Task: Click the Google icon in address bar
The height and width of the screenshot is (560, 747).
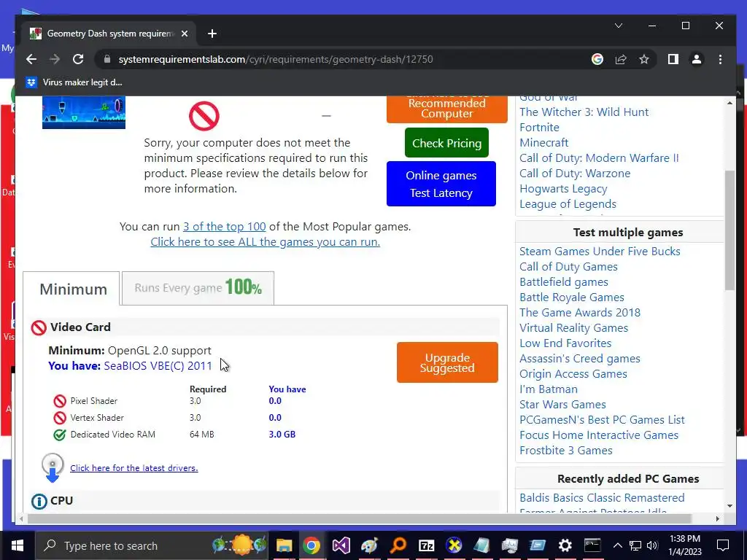Action: coord(597,59)
